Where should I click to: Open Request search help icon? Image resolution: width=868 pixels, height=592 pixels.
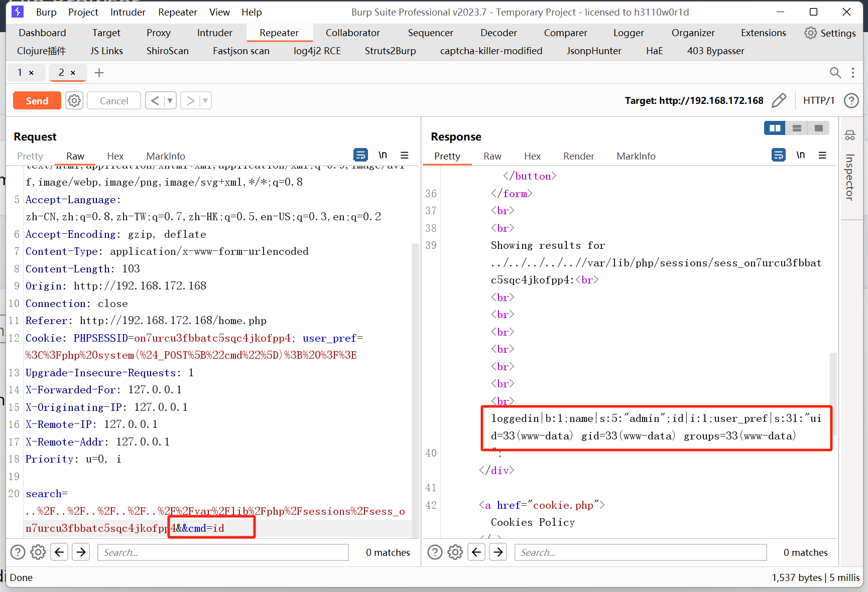coord(18,552)
